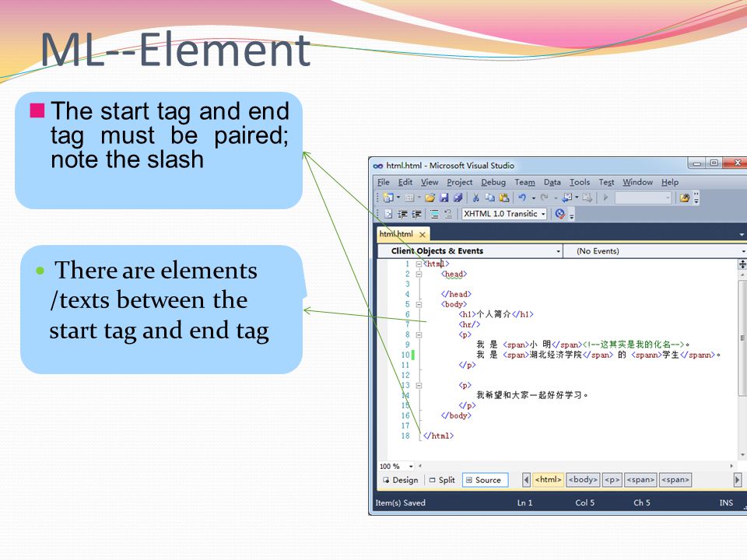
Task: Open the Undo history dropdown arrow
Action: [x=533, y=198]
